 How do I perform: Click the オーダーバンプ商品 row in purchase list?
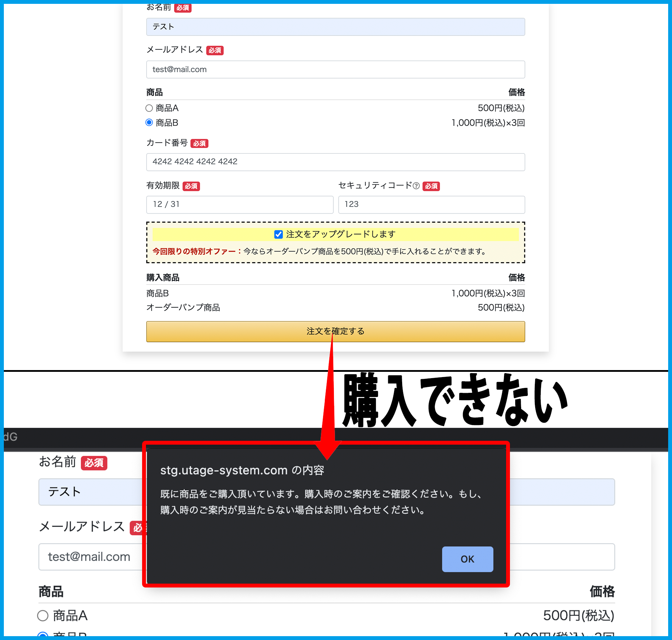click(x=183, y=307)
